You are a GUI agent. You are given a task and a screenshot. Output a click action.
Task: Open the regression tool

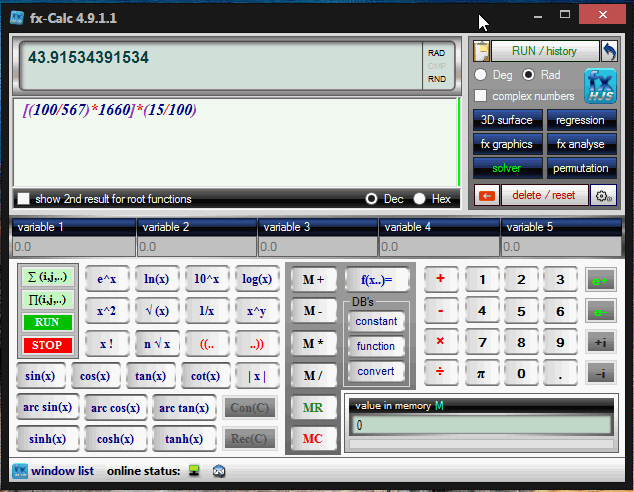(x=581, y=120)
